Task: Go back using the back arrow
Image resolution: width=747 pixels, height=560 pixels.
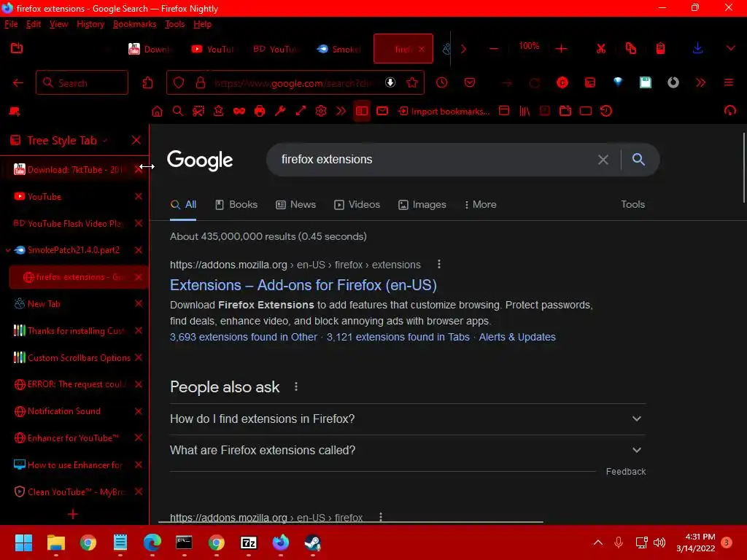Action: 18,83
